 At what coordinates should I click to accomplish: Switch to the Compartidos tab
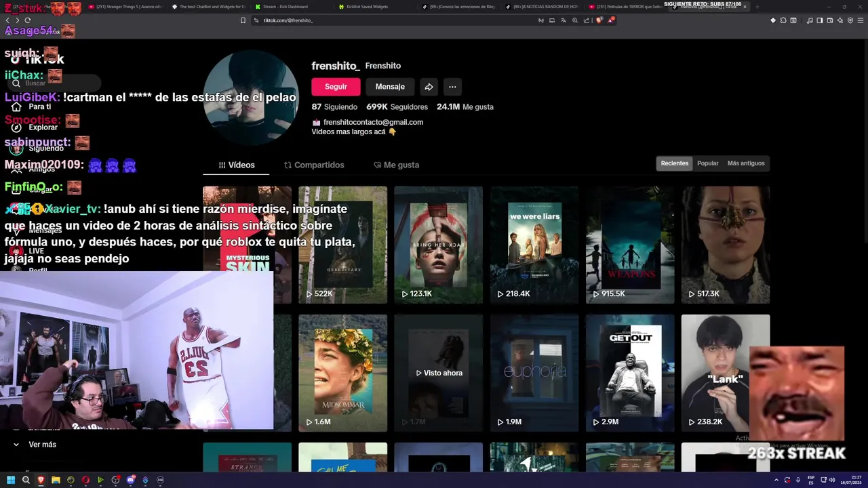[x=314, y=165]
